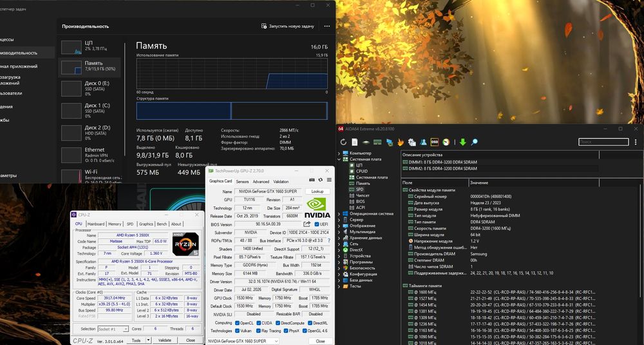Switch to the Validation tab in GPU-Z
The width and height of the screenshot is (644, 345).
281,181
